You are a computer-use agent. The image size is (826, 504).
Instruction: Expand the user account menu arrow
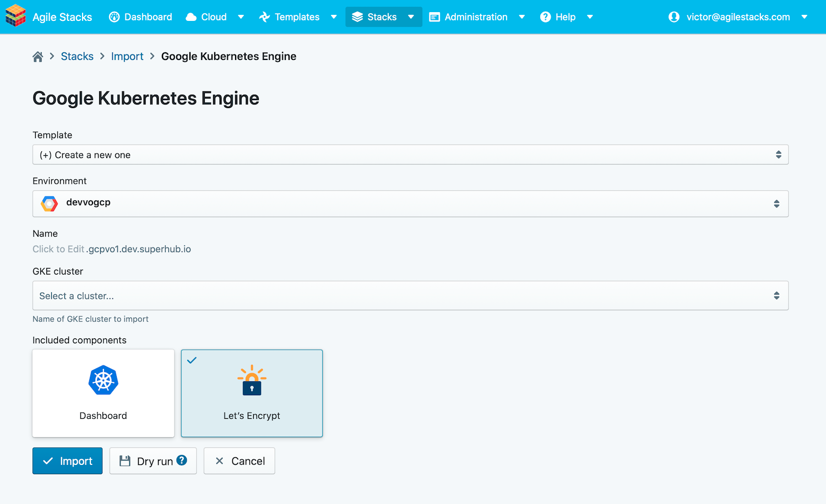[805, 17]
